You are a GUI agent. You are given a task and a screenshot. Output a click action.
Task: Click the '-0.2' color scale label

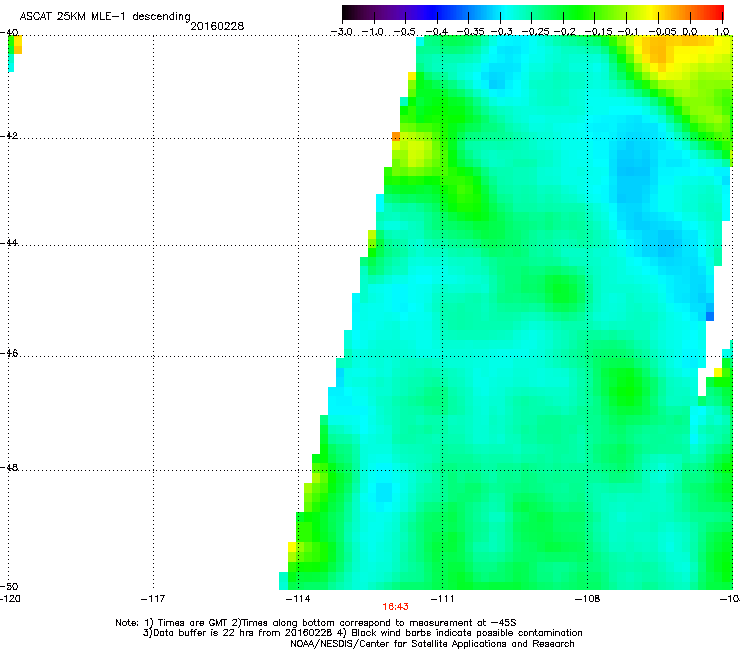coord(565,32)
